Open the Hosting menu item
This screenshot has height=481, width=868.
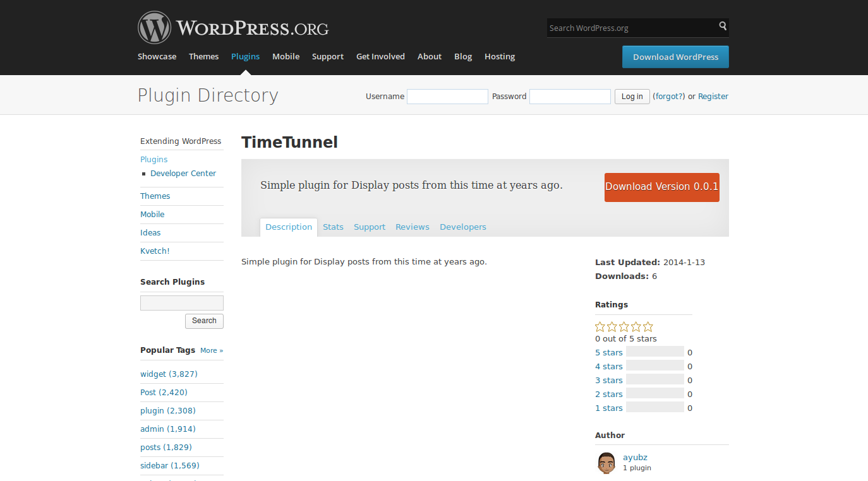tap(500, 56)
